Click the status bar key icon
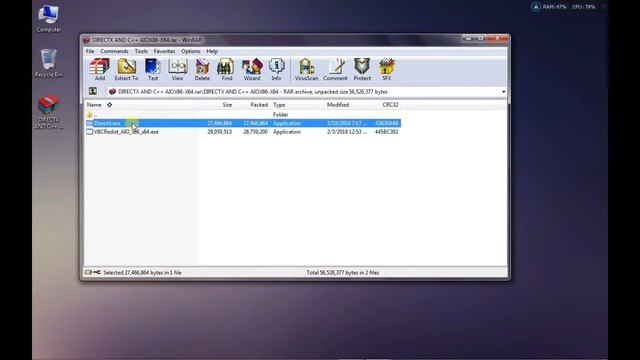This screenshot has height=360, width=640. pyautogui.click(x=97, y=272)
